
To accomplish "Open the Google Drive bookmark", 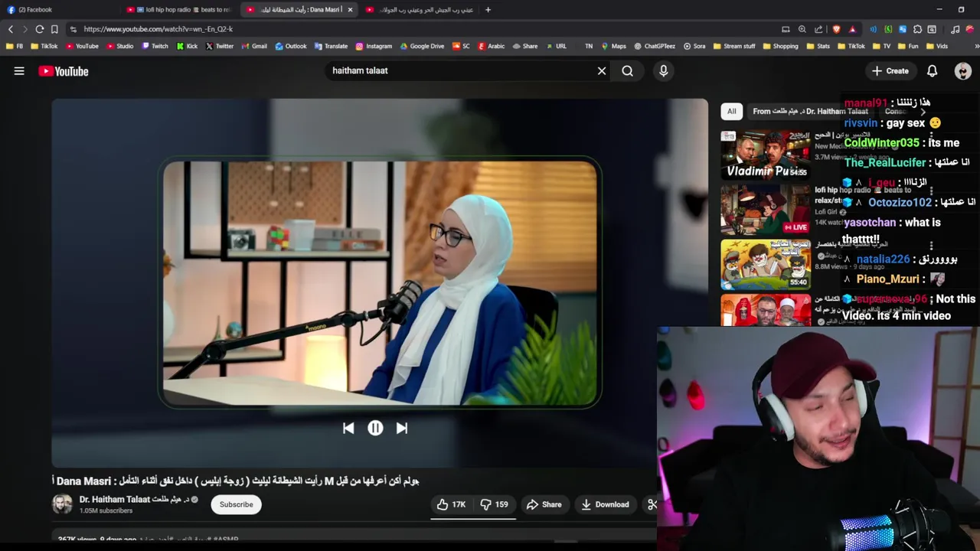I will pos(421,46).
